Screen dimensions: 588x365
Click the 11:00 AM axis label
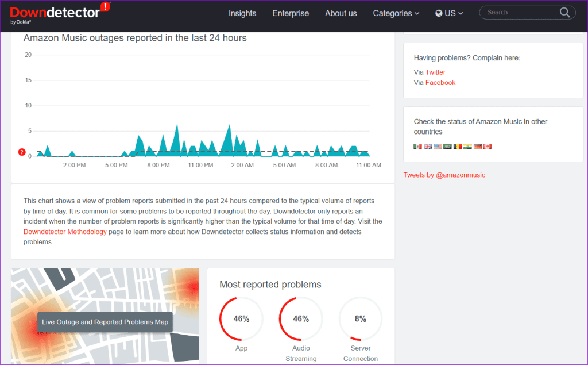[369, 165]
